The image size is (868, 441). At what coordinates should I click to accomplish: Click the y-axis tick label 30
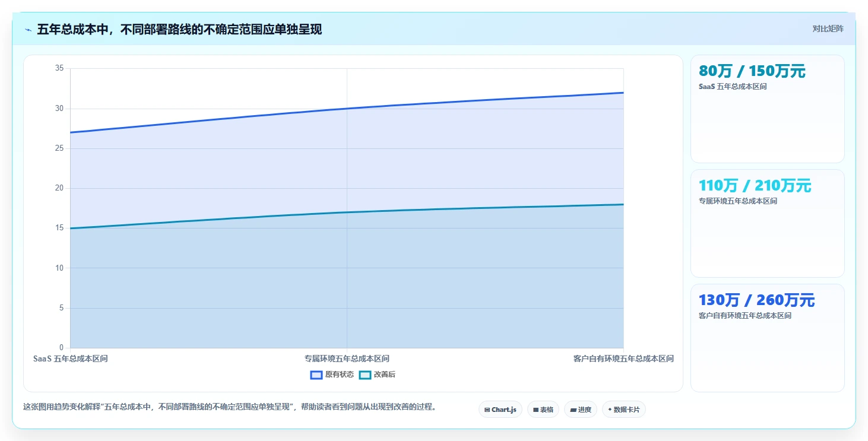pyautogui.click(x=59, y=109)
